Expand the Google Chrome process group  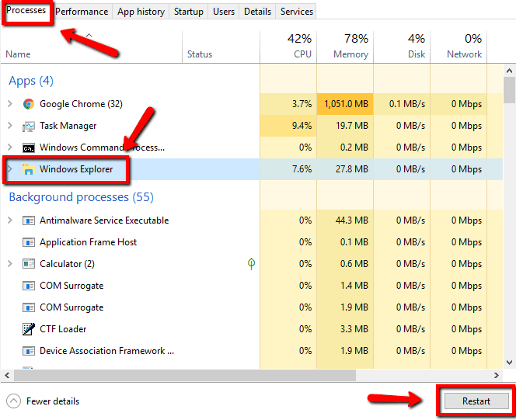tap(10, 104)
